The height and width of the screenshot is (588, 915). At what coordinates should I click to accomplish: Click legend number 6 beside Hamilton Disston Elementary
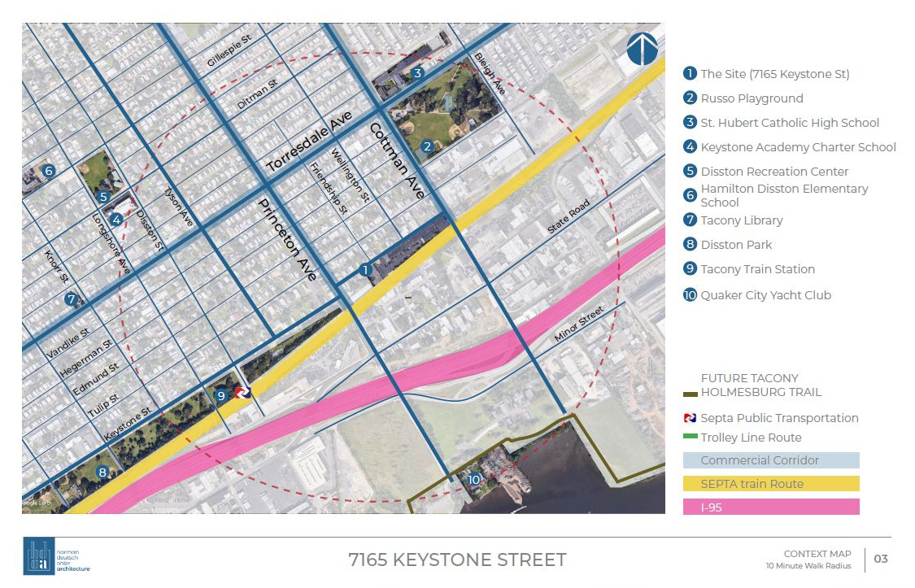click(x=690, y=195)
